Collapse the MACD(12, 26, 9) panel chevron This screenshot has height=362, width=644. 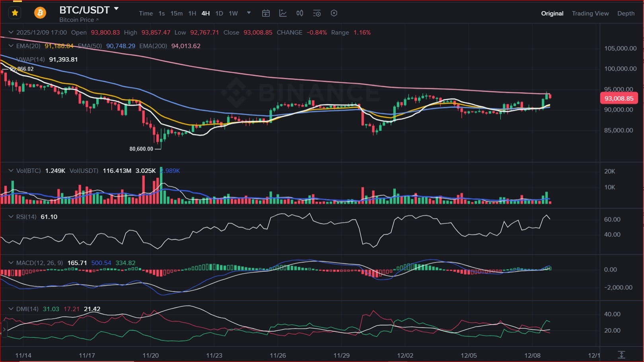tap(11, 263)
